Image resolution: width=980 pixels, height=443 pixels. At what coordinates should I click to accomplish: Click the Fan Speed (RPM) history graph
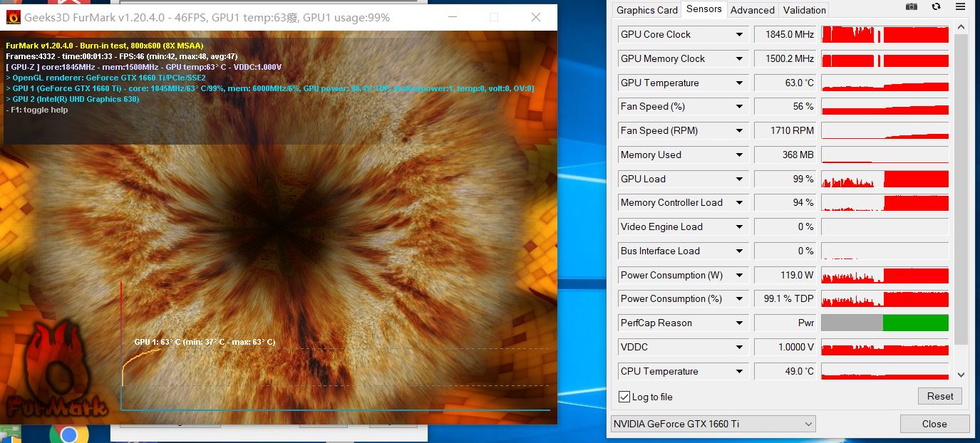click(885, 130)
